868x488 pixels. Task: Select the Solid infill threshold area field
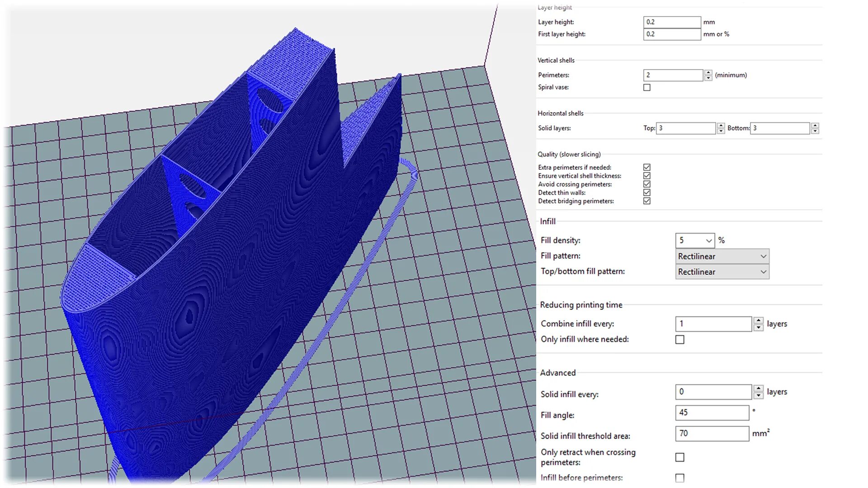pyautogui.click(x=712, y=434)
